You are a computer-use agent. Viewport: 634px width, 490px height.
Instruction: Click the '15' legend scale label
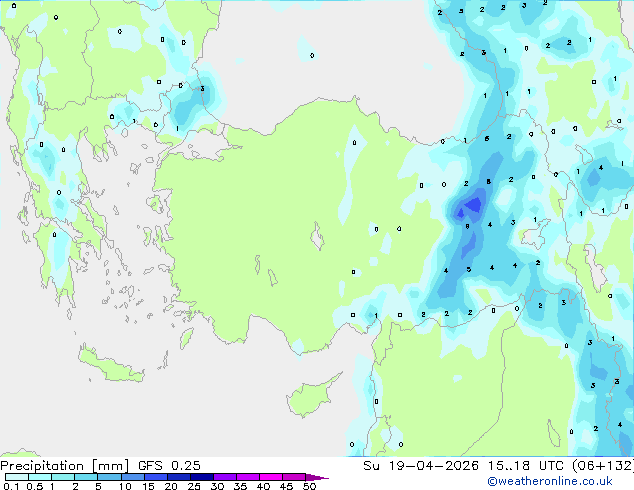coord(148,486)
